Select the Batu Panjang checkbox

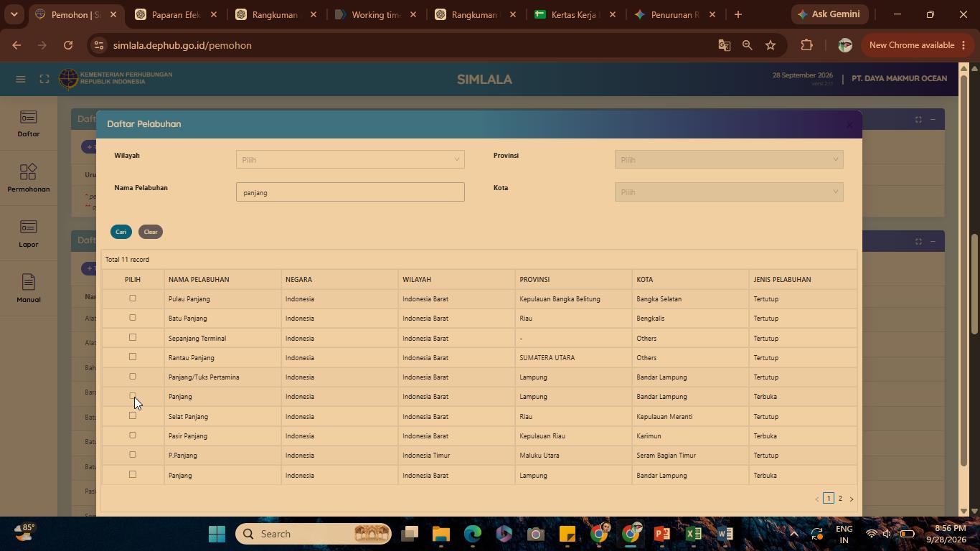coord(133,318)
